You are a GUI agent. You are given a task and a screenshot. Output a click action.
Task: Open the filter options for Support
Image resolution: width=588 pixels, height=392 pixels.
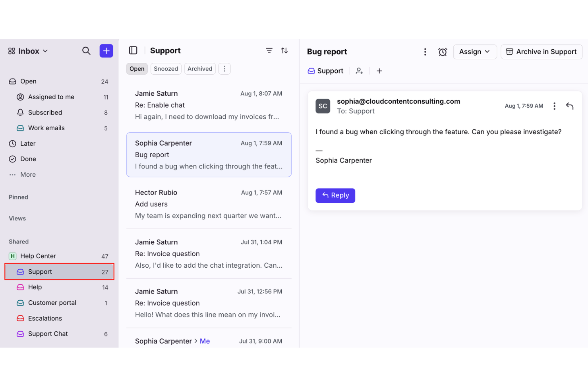[269, 50]
